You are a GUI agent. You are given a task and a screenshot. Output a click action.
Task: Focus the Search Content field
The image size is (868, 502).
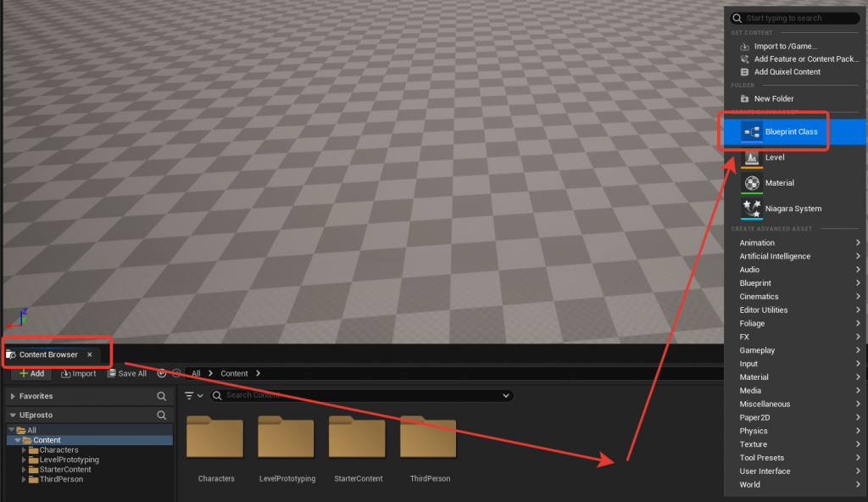tap(362, 396)
